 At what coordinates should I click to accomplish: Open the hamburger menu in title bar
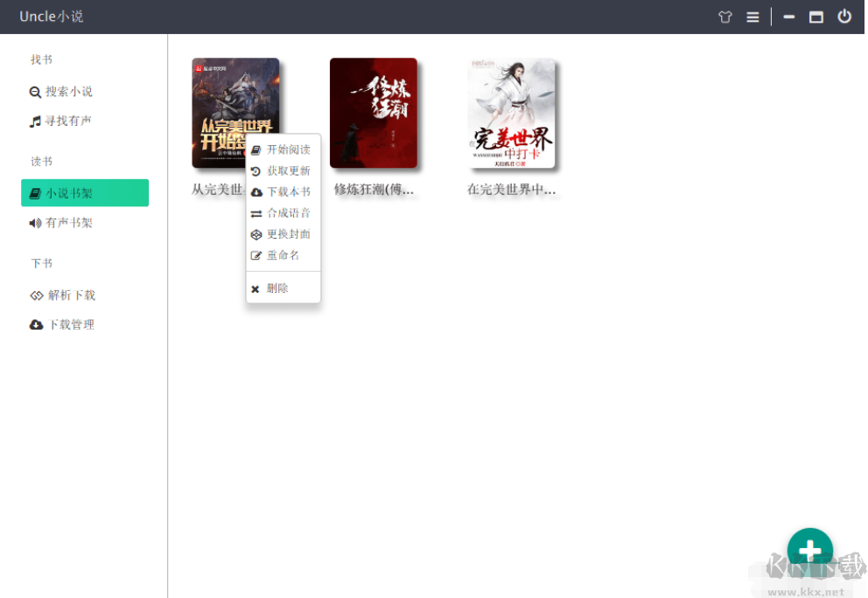752,16
